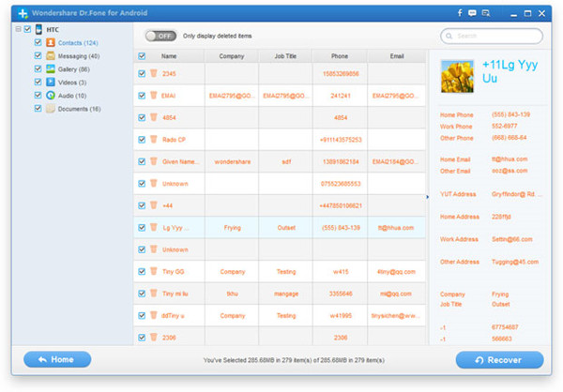Sort by the Email column header
563x392 pixels.
click(x=397, y=56)
